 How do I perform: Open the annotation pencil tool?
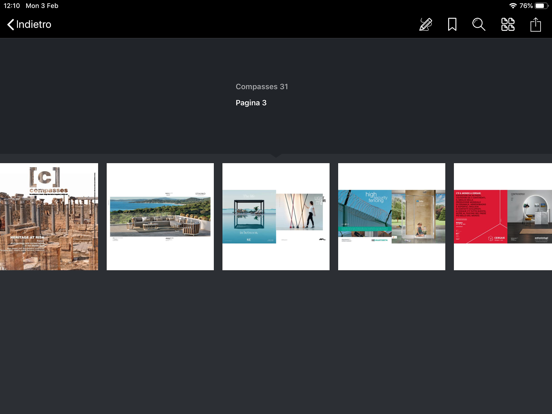(x=426, y=25)
